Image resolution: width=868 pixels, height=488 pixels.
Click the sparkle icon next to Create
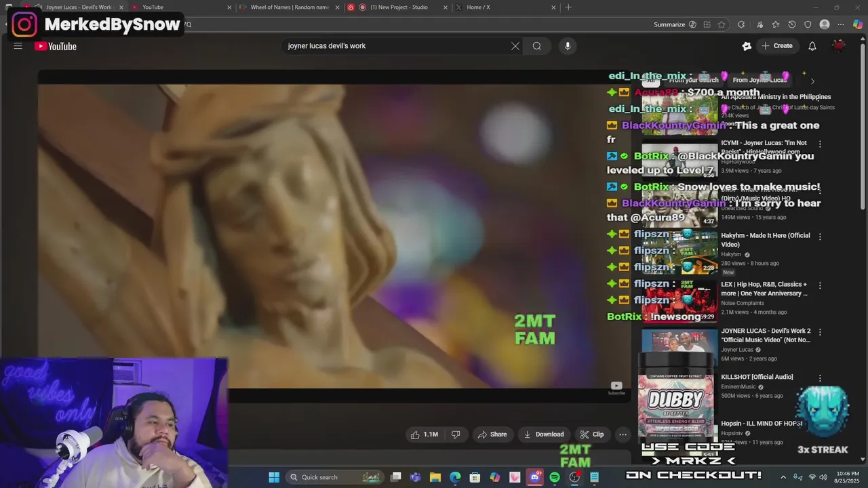747,46
